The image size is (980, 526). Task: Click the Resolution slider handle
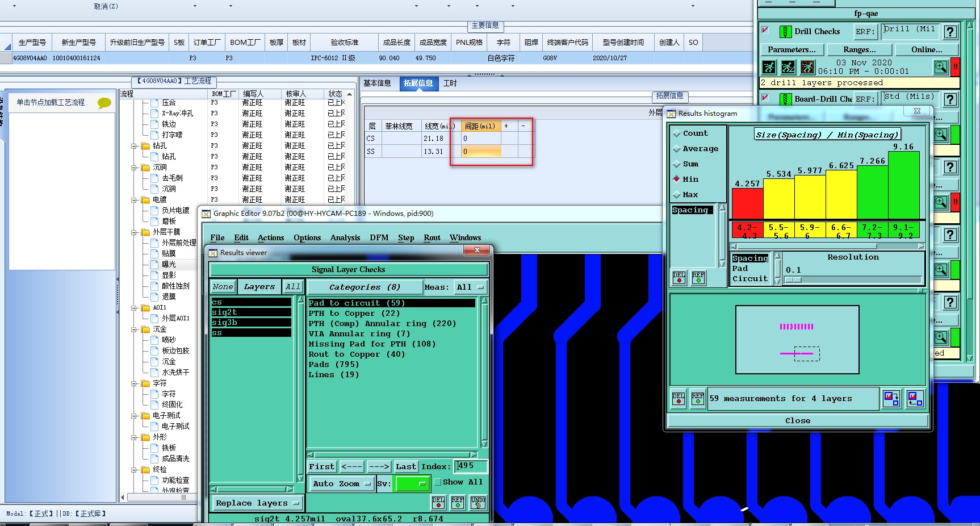(x=793, y=280)
